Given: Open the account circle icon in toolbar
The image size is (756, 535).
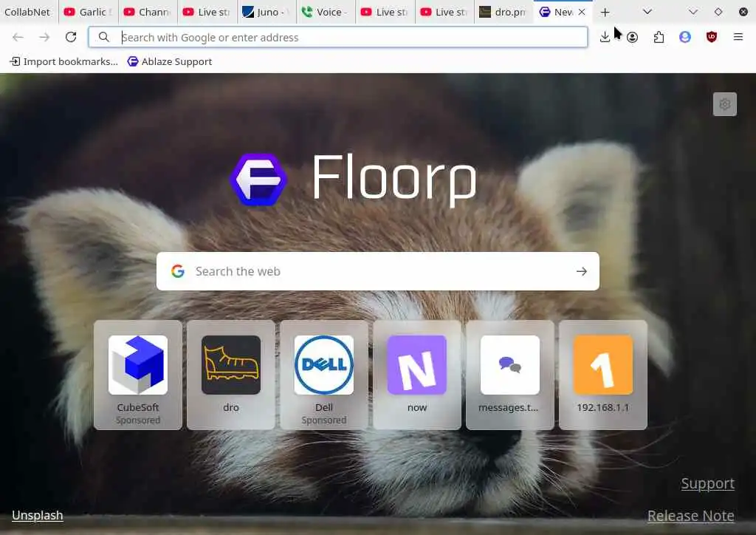Looking at the screenshot, I should click(633, 37).
